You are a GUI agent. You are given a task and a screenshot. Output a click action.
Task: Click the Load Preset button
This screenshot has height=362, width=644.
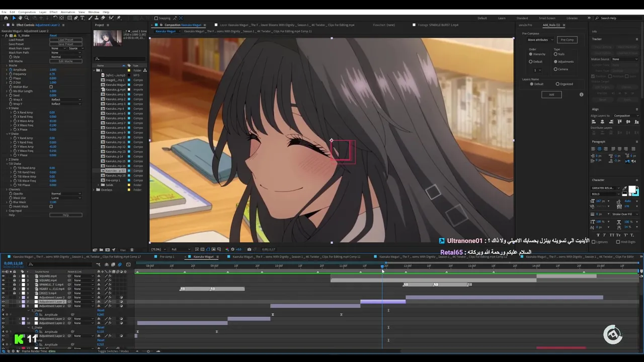coord(66,40)
